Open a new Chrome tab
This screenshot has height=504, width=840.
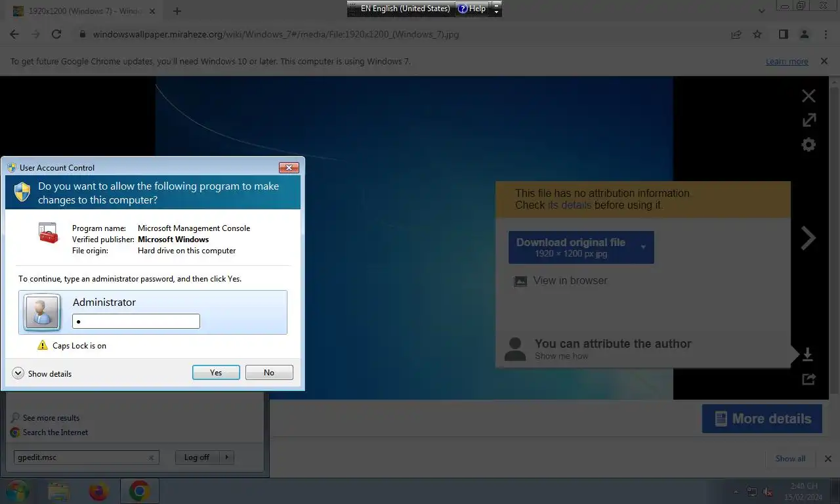click(177, 11)
